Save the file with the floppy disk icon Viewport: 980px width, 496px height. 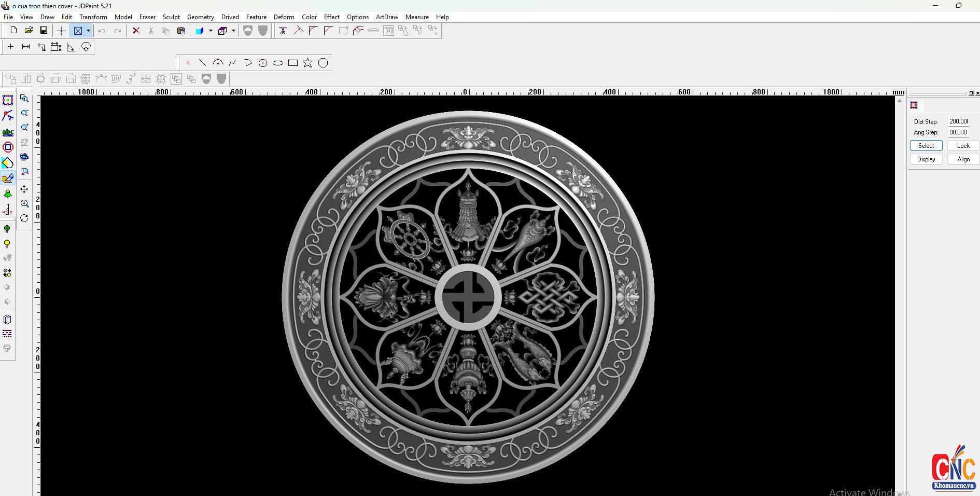tap(44, 31)
